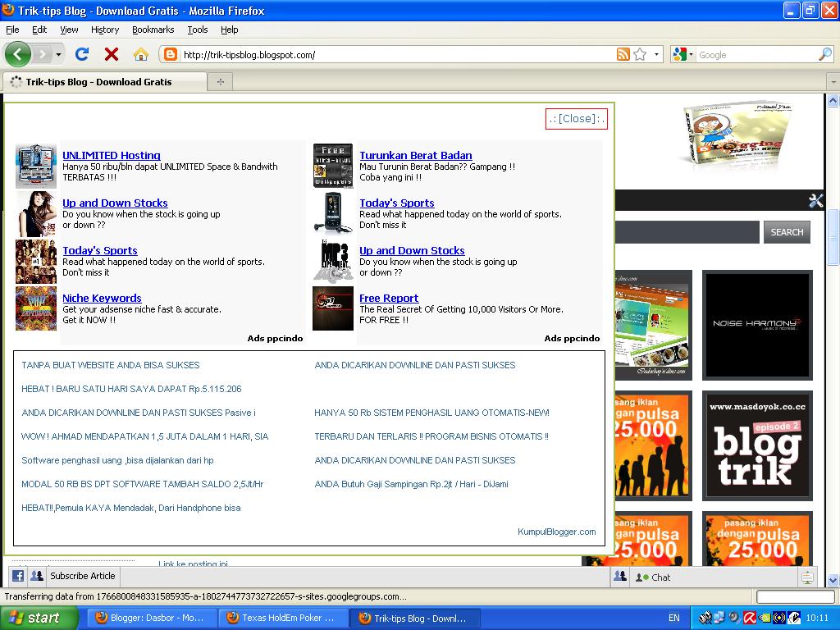Image resolution: width=840 pixels, height=630 pixels.
Task: Focus the URL address bar
Action: tap(396, 55)
